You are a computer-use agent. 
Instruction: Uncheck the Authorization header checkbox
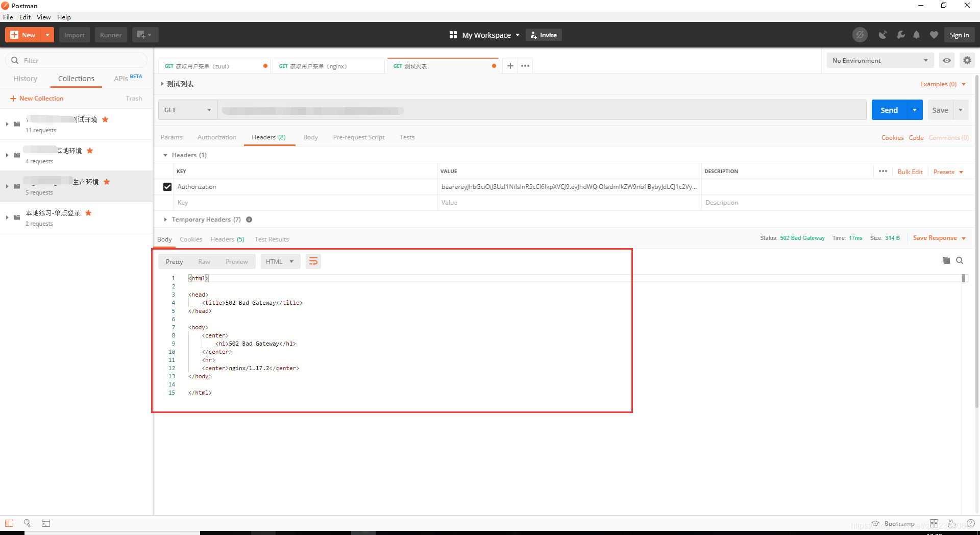pyautogui.click(x=167, y=186)
